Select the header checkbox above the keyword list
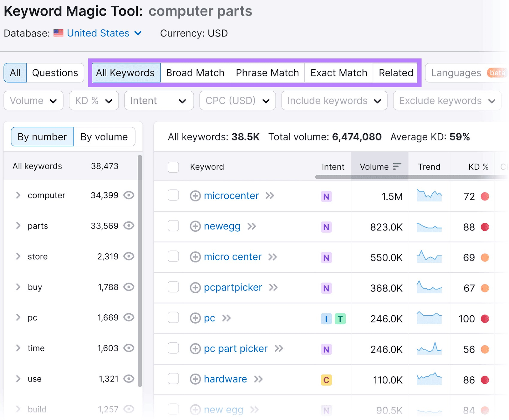Image resolution: width=509 pixels, height=420 pixels. point(173,167)
